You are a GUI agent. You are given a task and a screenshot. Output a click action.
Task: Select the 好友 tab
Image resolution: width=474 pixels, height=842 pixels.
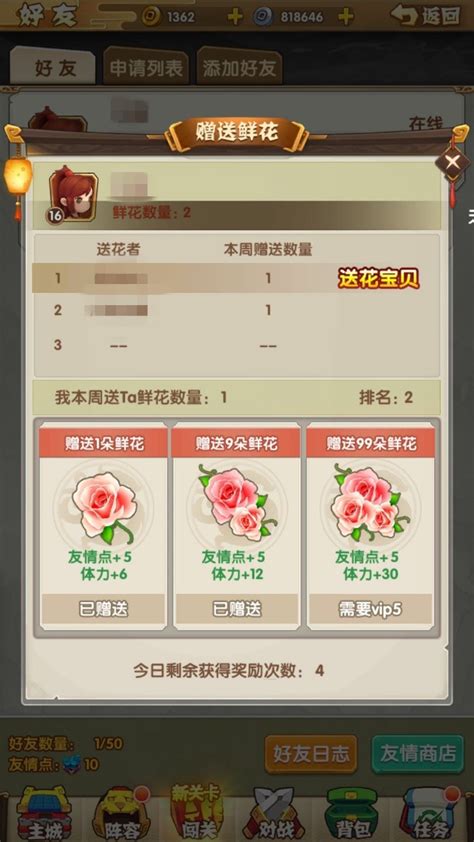tap(54, 68)
